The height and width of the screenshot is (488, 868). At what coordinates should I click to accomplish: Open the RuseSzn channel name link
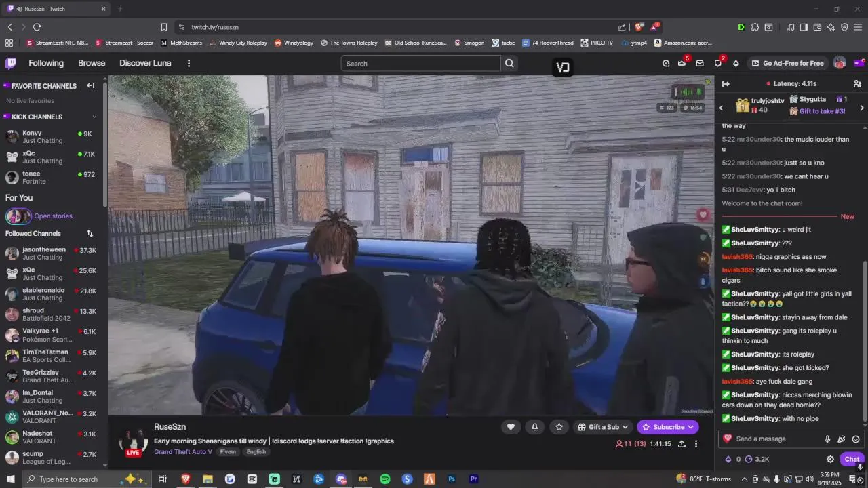click(x=170, y=426)
